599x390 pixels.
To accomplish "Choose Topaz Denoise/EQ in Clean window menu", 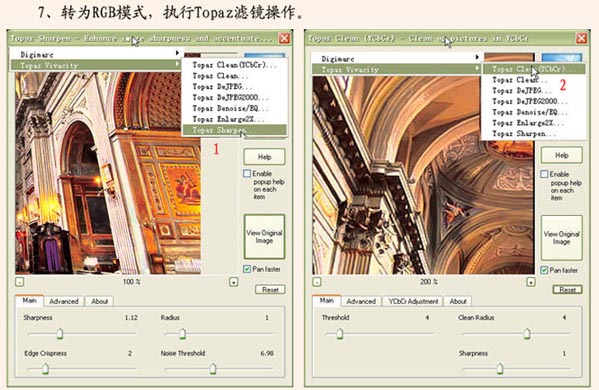I will click(534, 112).
